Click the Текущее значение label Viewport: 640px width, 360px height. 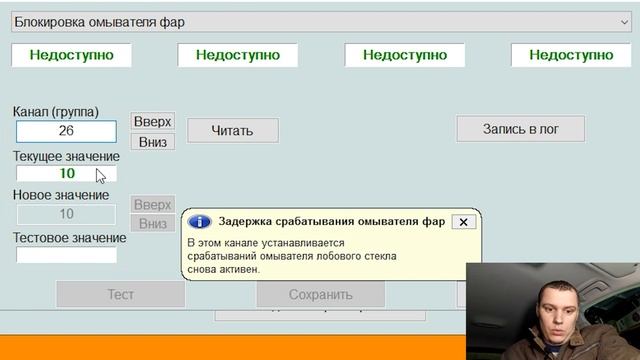click(x=66, y=156)
